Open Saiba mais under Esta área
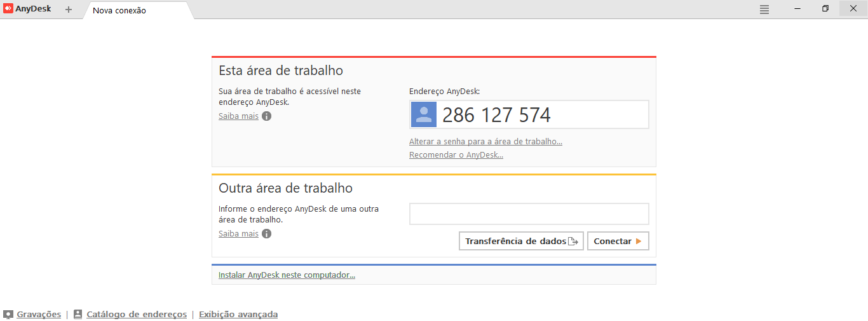Image resolution: width=868 pixels, height=321 pixels. point(238,116)
